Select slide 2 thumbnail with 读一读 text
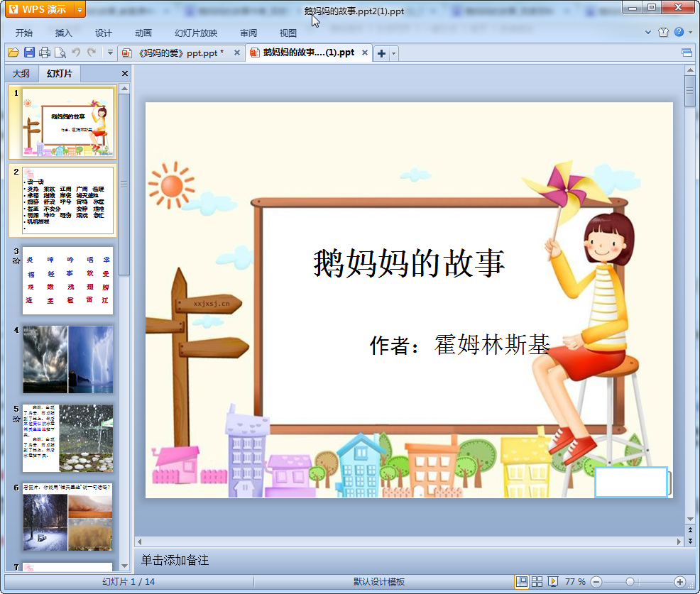The height and width of the screenshot is (594, 700). tap(67, 200)
